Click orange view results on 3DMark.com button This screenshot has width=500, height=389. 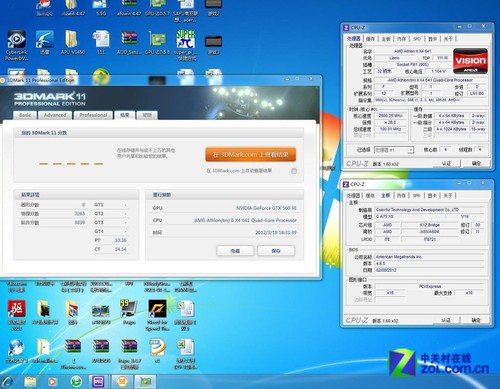pos(251,155)
